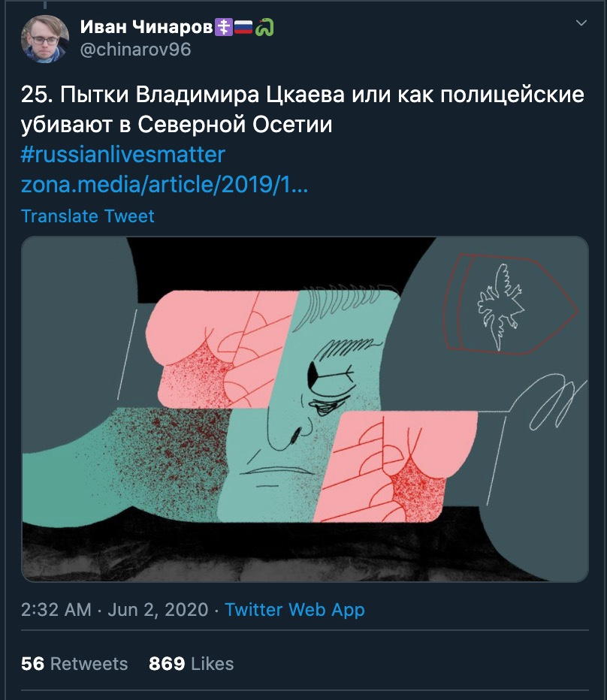
Task: Click the green snake emoji after the name
Action: click(x=264, y=27)
